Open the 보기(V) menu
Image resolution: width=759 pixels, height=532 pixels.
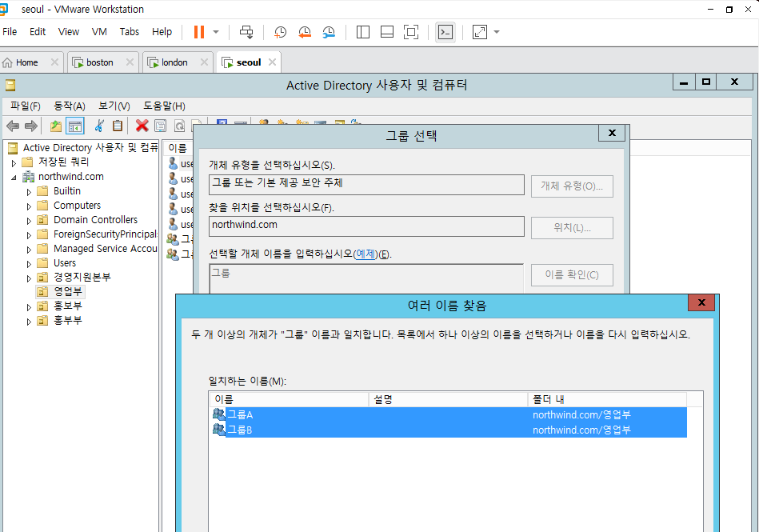pyautogui.click(x=114, y=106)
